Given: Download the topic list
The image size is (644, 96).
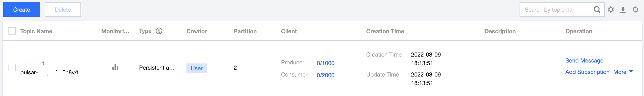Looking at the screenshot, I should pyautogui.click(x=623, y=10).
